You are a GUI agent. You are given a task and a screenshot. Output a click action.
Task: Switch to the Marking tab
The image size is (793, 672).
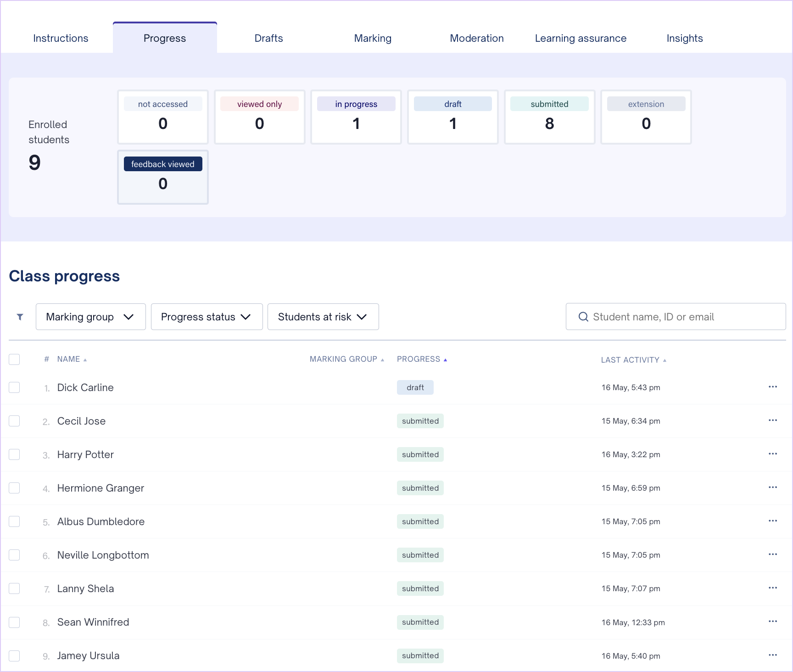(373, 38)
